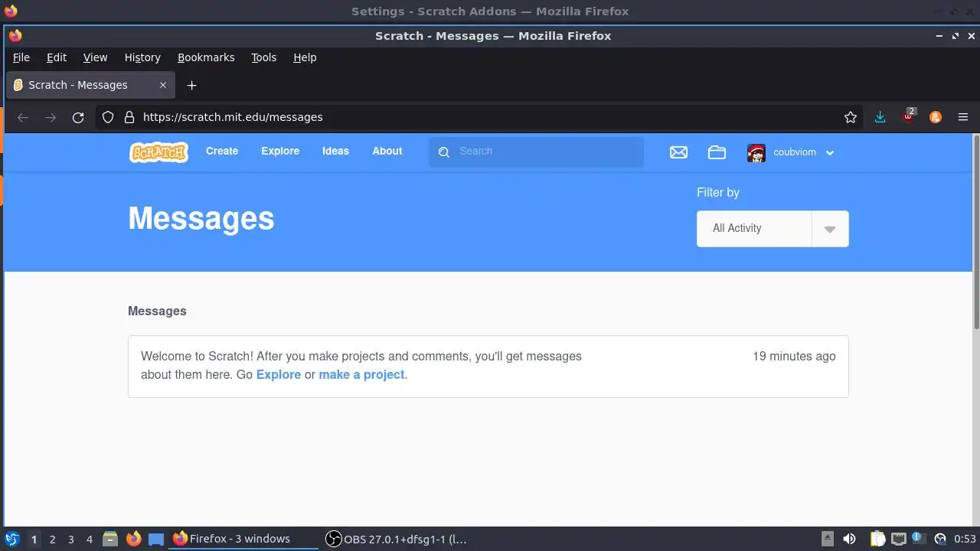The image size is (980, 551).
Task: Click the removable media tray icon
Action: pyautogui.click(x=828, y=539)
